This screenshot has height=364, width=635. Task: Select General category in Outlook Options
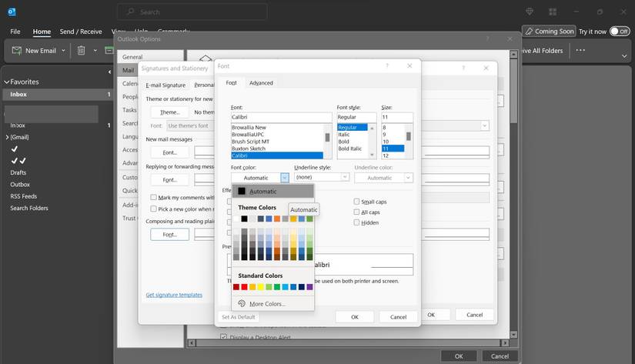tap(132, 57)
